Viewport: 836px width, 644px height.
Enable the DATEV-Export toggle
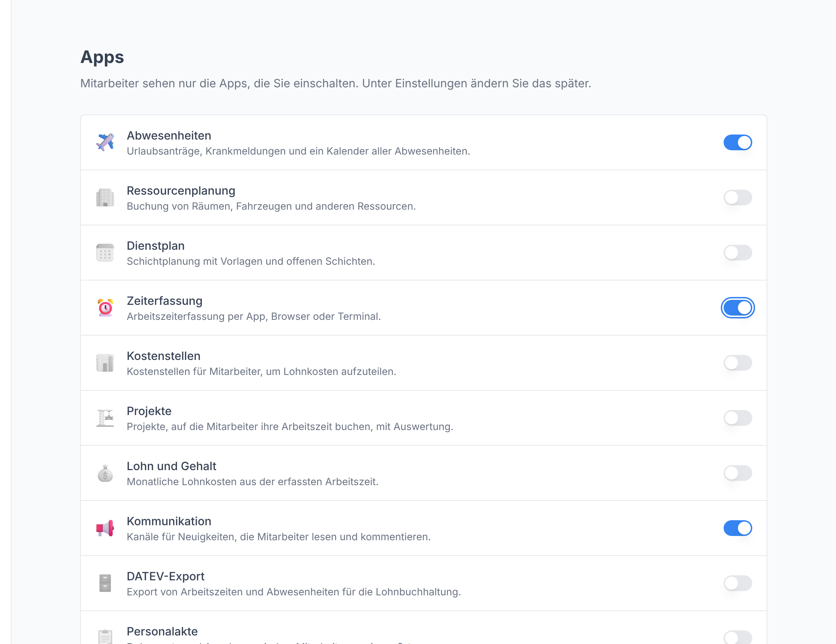click(x=738, y=583)
